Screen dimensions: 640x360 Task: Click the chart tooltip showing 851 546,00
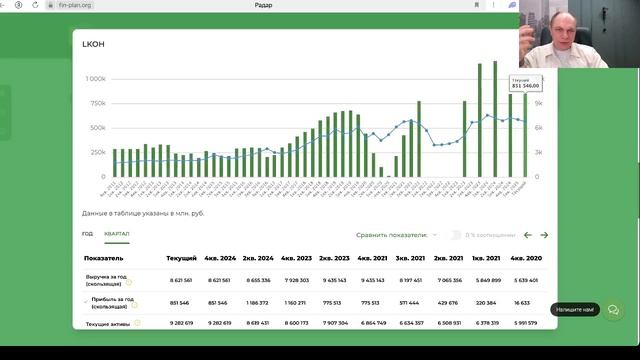tap(525, 83)
